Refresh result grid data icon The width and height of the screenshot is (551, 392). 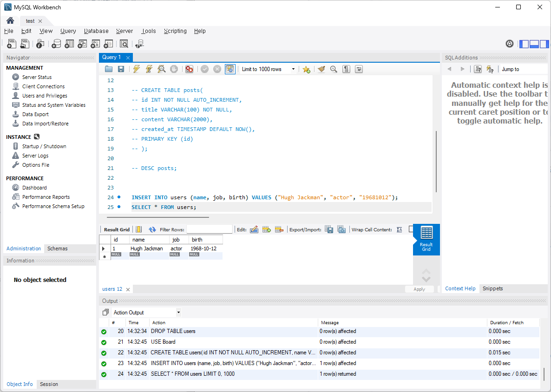pyautogui.click(x=152, y=229)
